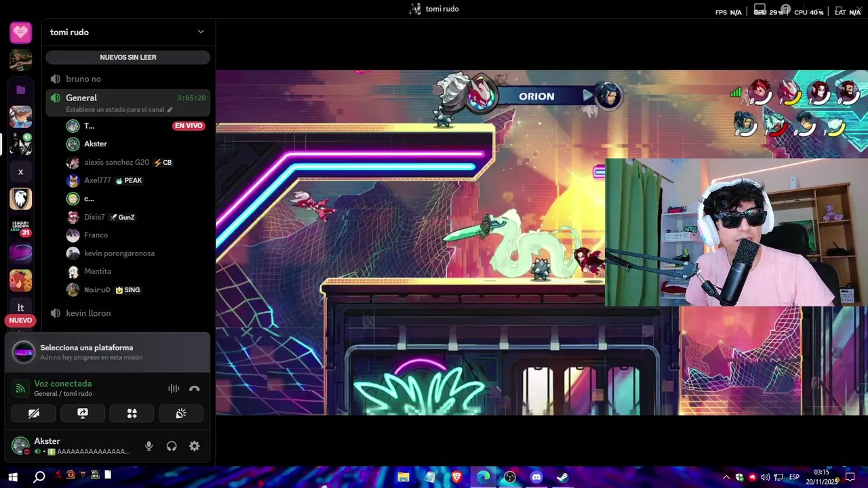This screenshot has width=868, height=488.
Task: Open Akster user profile panel
Action: 71,446
